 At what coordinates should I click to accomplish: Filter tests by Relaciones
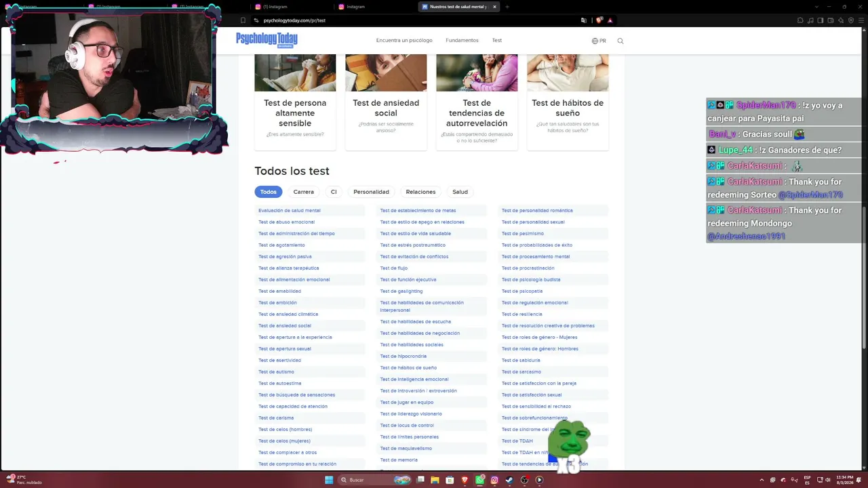[420, 192]
